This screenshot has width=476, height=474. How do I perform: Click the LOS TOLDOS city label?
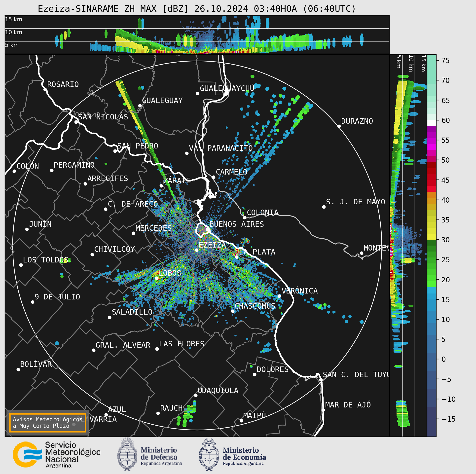[x=46, y=260]
